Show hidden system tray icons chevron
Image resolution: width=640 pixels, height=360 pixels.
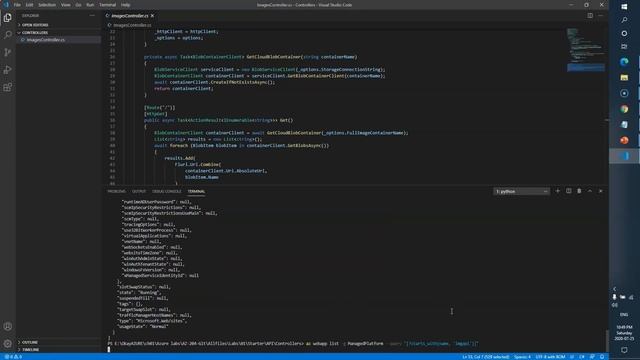(x=615, y=289)
